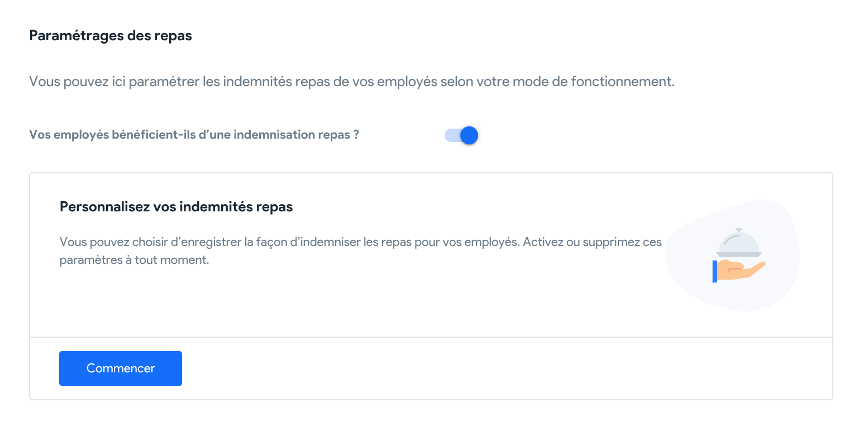The height and width of the screenshot is (435, 868).
Task: Click the word 'Commencer' on the button
Action: pos(121,368)
